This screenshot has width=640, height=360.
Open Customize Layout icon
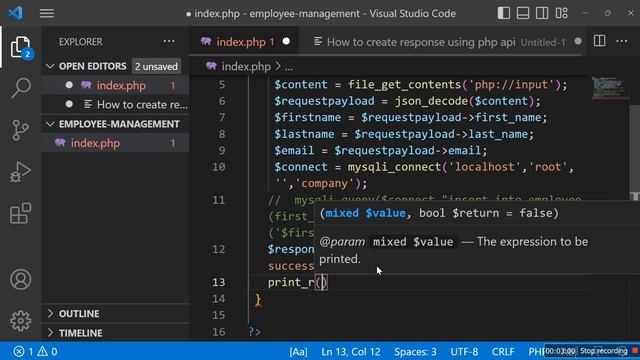562,13
